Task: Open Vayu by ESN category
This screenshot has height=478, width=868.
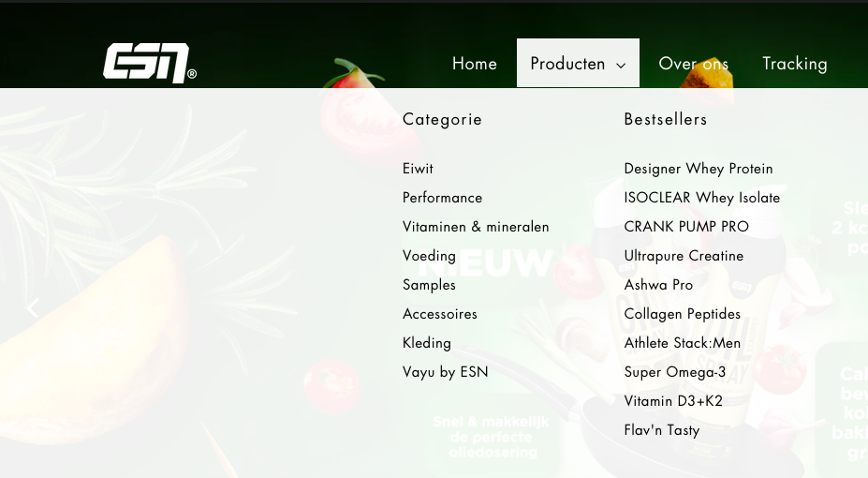Action: [x=445, y=372]
